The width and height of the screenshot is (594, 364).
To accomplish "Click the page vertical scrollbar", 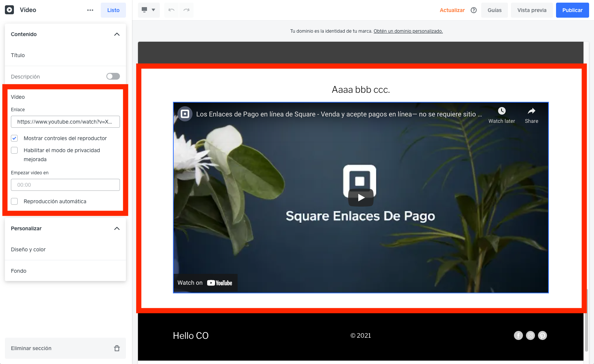I will 586,320.
